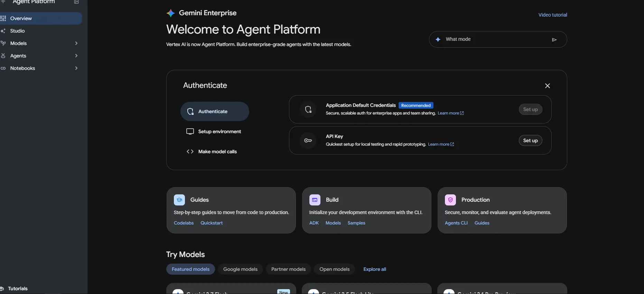The width and height of the screenshot is (644, 294).
Task: Click the key icon for API Key
Action: pos(308,140)
